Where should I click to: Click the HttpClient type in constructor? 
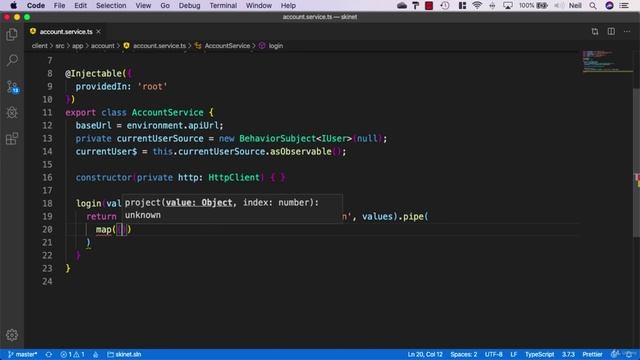(x=234, y=177)
